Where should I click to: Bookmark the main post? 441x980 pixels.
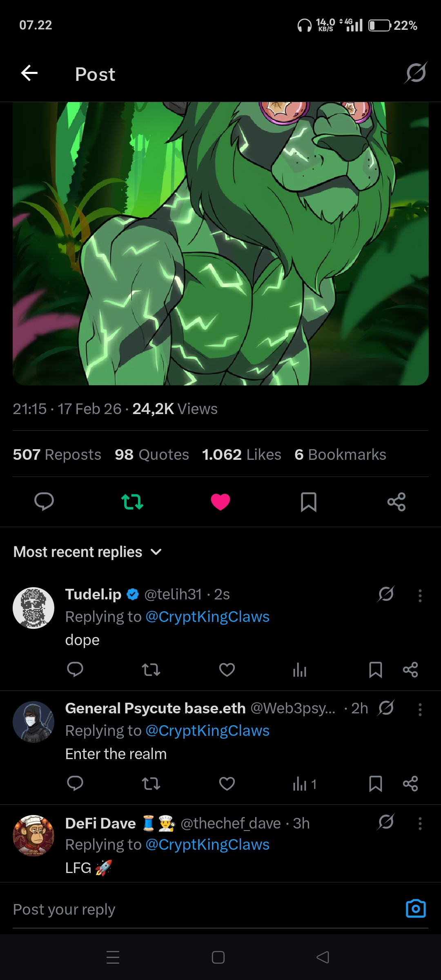click(309, 502)
